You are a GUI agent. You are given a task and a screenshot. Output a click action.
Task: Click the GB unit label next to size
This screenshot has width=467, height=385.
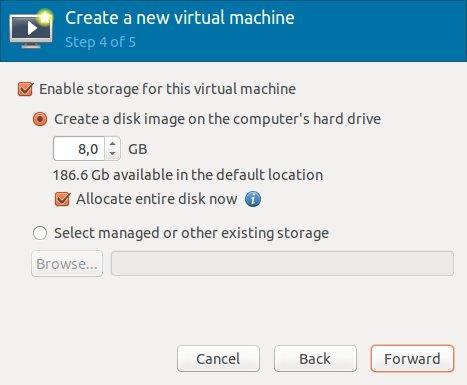tap(138, 149)
